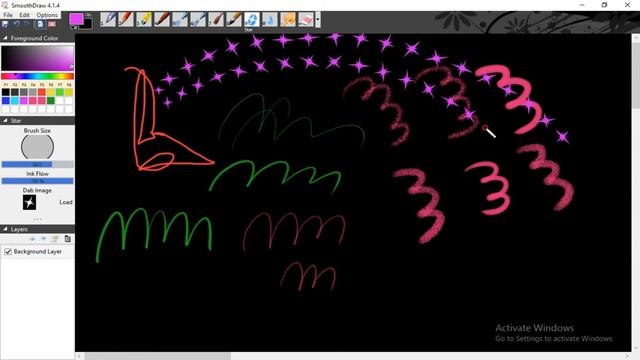
Task: Click the magenta foreground color box
Action: point(76,19)
